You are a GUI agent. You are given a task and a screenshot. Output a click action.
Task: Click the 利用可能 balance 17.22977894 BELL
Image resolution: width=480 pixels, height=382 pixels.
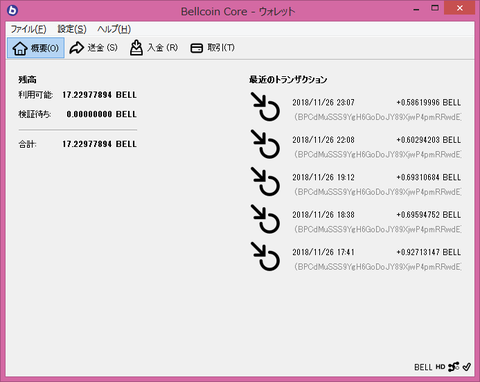pos(99,95)
